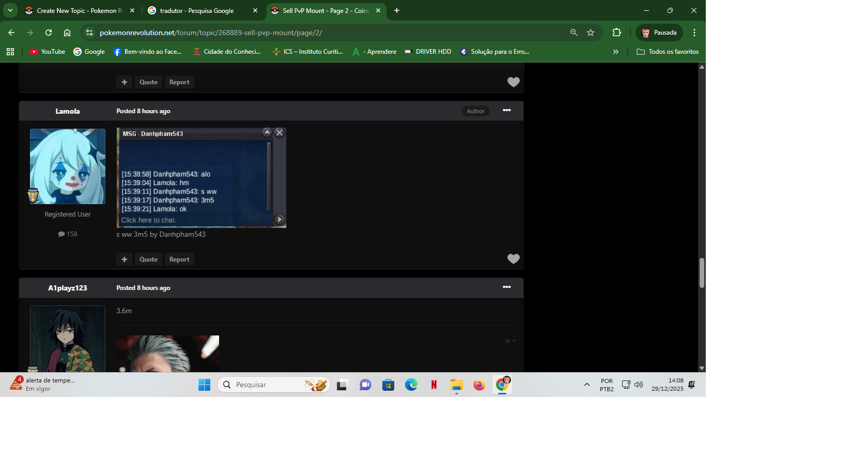Report Lamola's post

click(179, 259)
